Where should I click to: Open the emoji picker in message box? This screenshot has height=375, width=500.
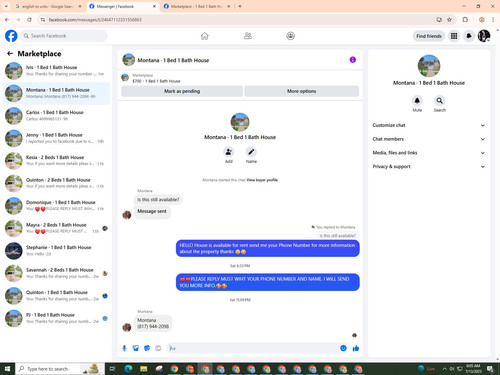click(x=343, y=348)
